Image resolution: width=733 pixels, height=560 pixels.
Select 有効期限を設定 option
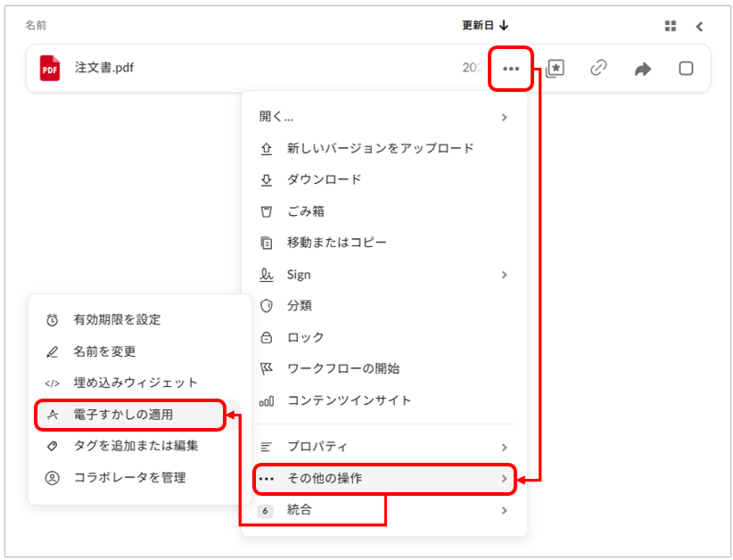[x=117, y=319]
